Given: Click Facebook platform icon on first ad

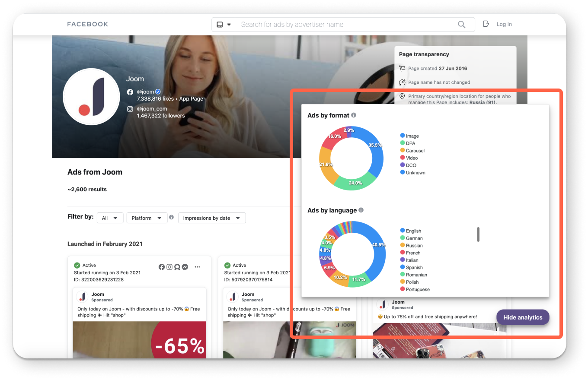Looking at the screenshot, I should point(162,267).
